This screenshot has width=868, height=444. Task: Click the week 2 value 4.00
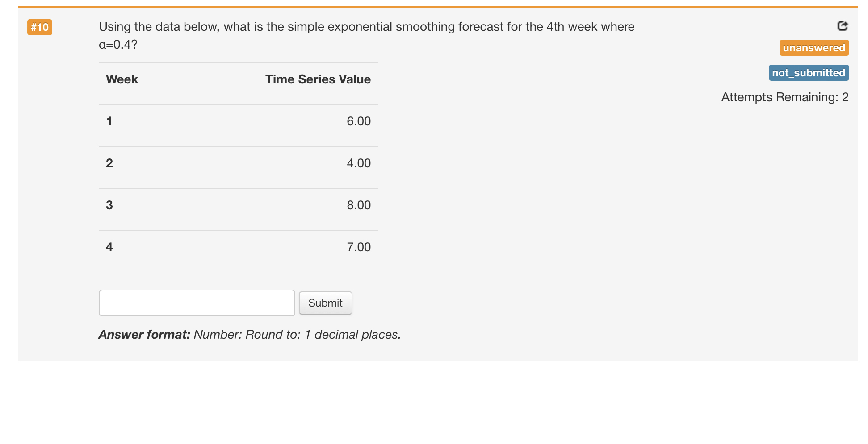359,163
